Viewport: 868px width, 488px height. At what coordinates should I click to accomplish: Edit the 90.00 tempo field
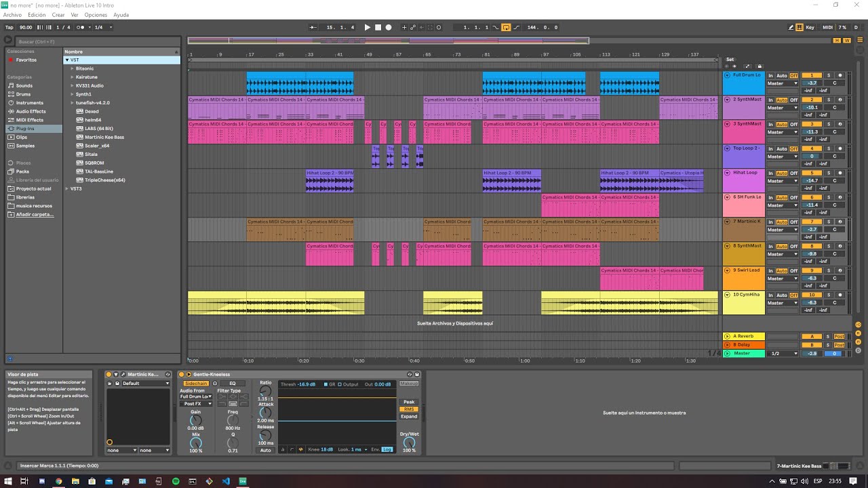(26, 27)
